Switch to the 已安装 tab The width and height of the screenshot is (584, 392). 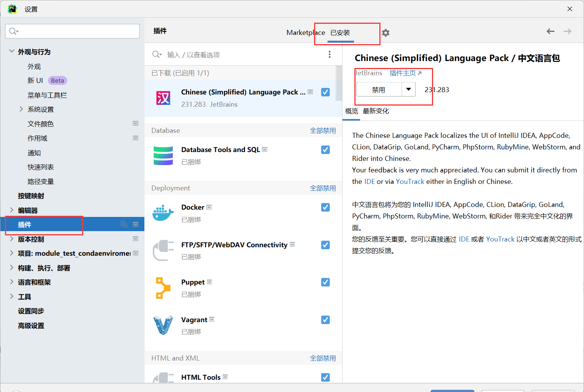point(340,33)
